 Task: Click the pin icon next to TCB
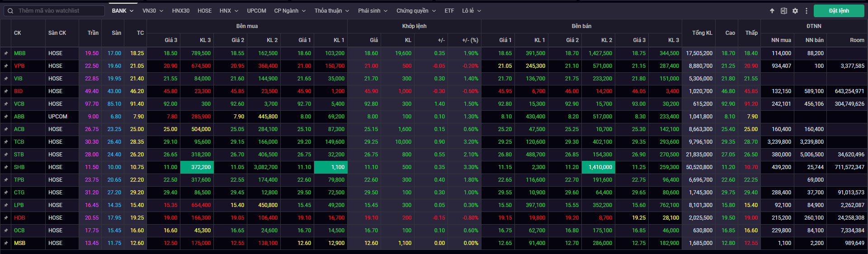pyautogui.click(x=6, y=142)
